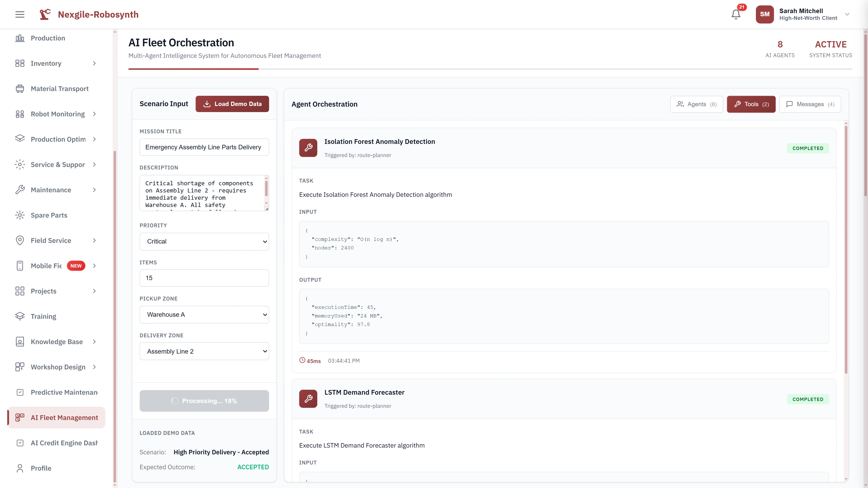
Task: Click the Mission Title input field
Action: coord(204,147)
